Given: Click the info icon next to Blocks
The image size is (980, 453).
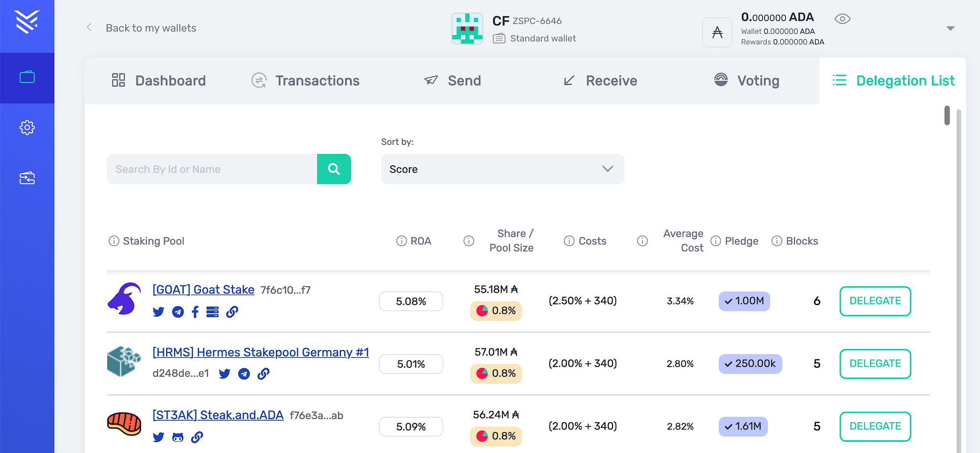Looking at the screenshot, I should (777, 241).
